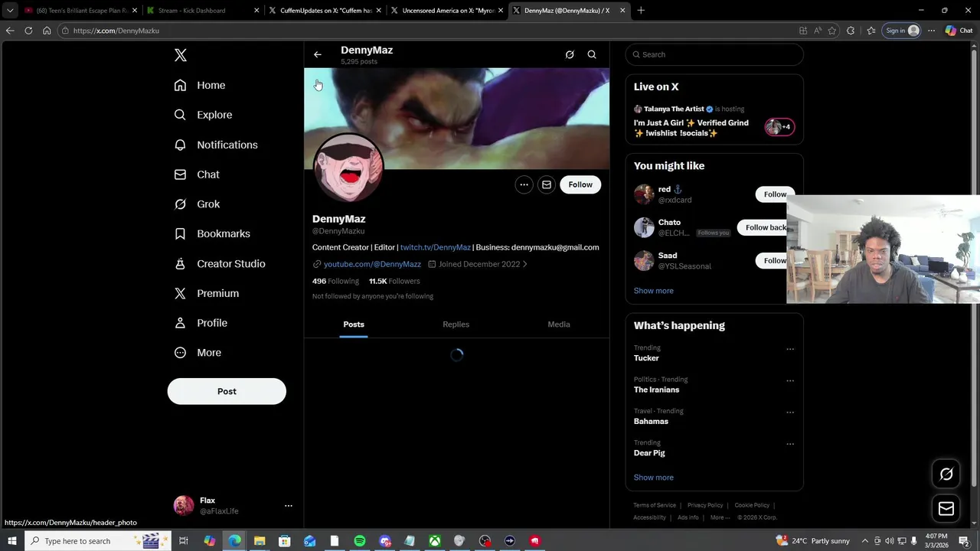Click Show more under What's happening

pos(653,478)
